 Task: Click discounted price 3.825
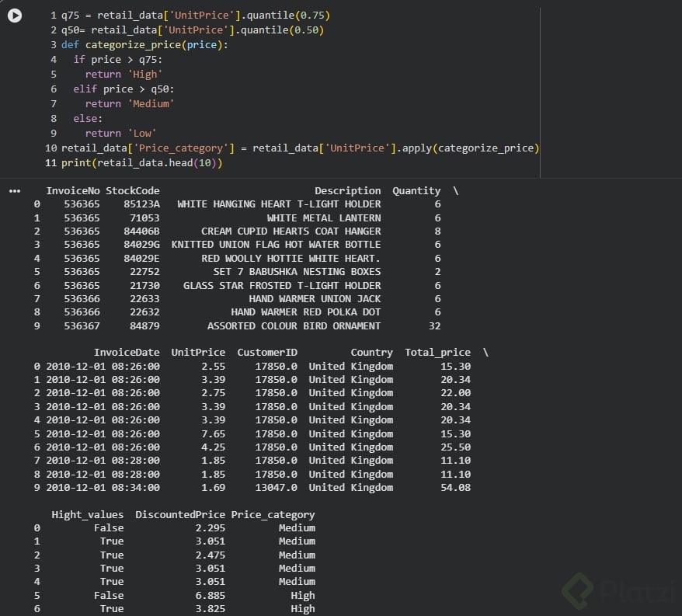pos(210,609)
